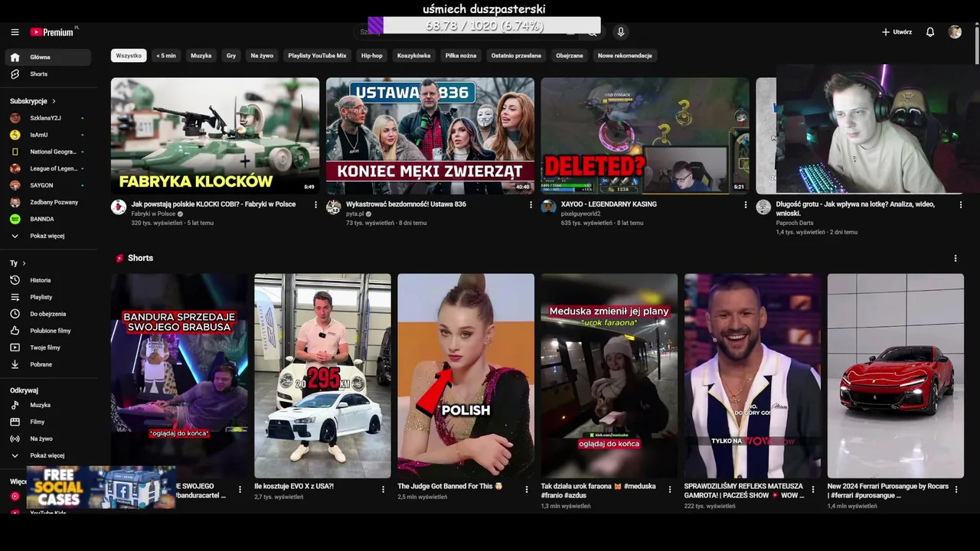The image size is (980, 551).
Task: Click the YouTube Premium logo
Action: (x=53, y=32)
